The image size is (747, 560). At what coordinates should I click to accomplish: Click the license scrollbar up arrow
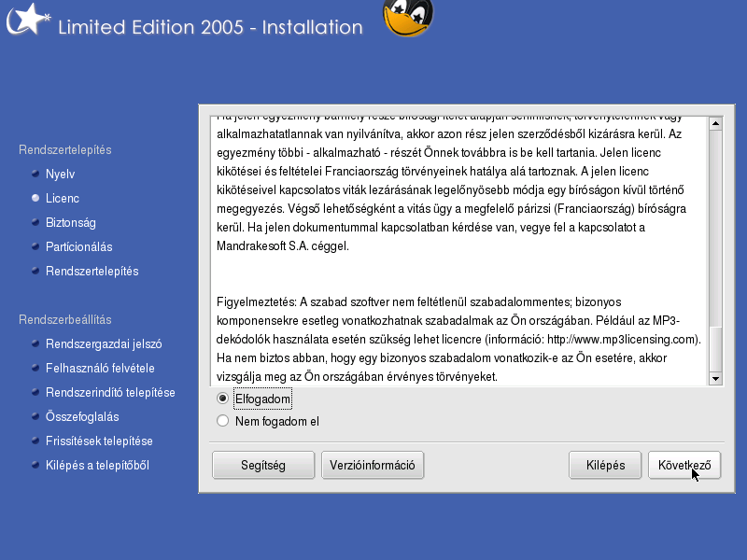pos(715,124)
